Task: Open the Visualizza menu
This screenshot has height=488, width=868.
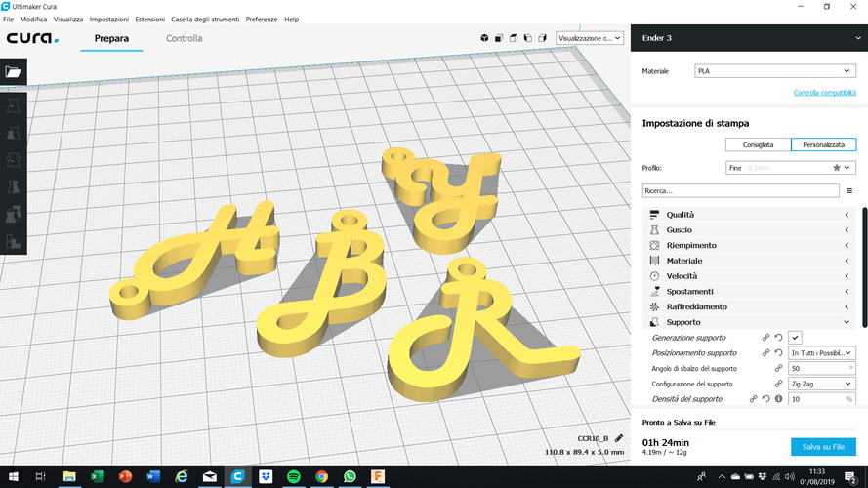Action: tap(68, 20)
